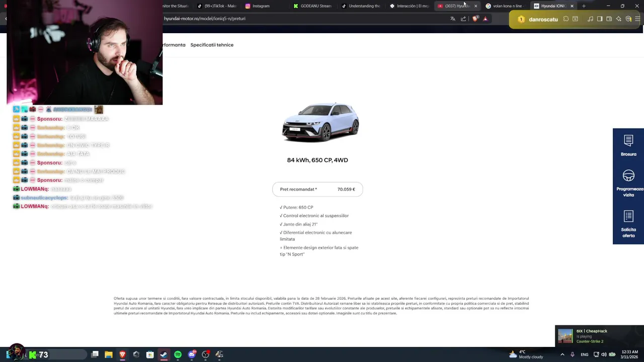Click the 'Putere: 650 CP' feature line
The width and height of the screenshot is (644, 362).
(296, 207)
